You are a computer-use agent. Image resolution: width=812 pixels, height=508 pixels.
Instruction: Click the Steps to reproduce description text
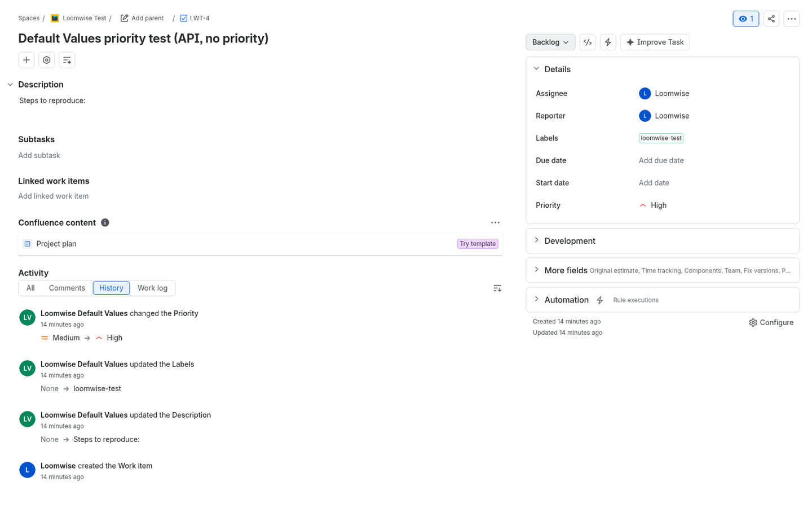click(x=52, y=100)
